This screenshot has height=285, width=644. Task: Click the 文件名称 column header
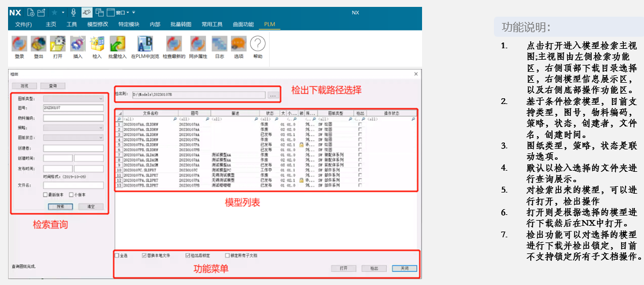[150, 113]
